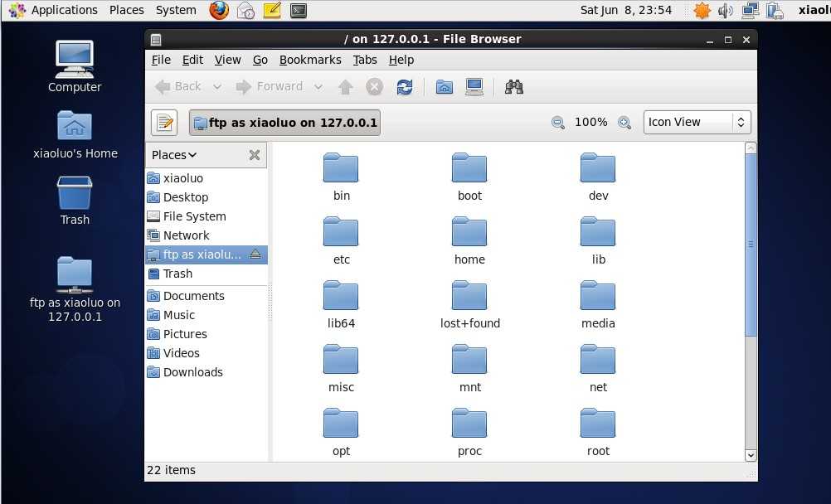Screen dimensions: 831x504
Task: Open Pictures bookmark in sidebar
Action: coord(207,334)
